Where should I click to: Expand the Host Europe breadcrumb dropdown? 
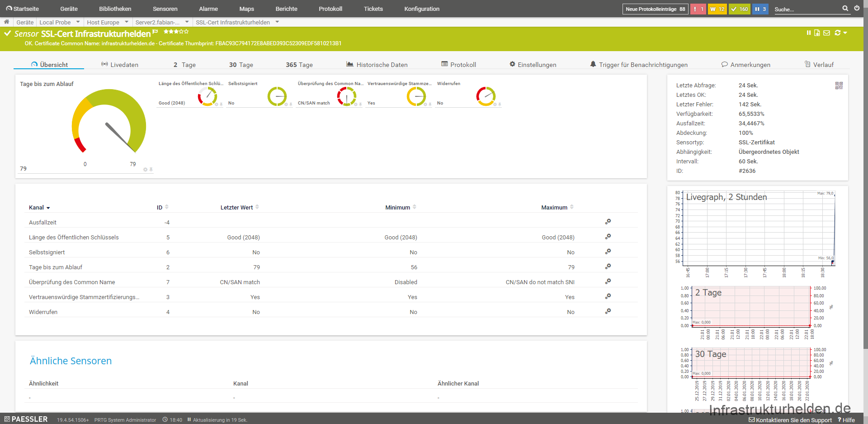click(127, 22)
